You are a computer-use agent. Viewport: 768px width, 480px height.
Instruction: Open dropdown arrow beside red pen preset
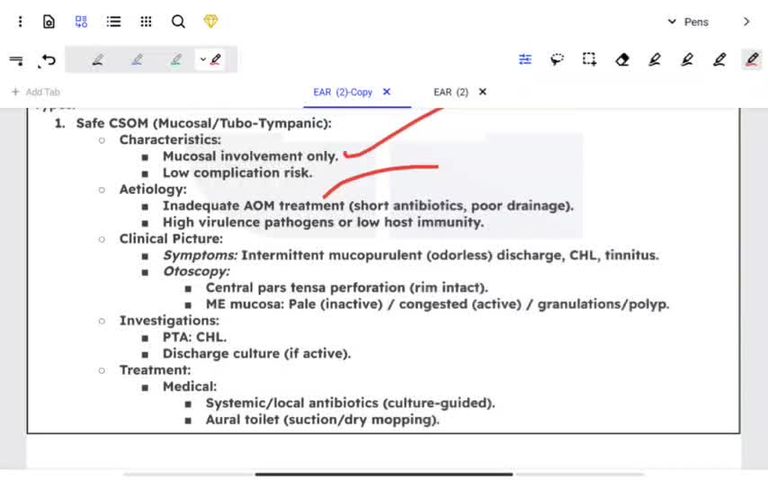pos(203,60)
